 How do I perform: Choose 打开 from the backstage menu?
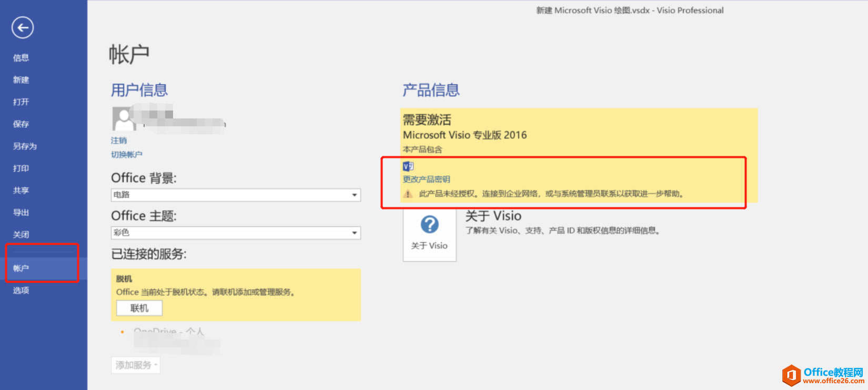click(x=21, y=102)
